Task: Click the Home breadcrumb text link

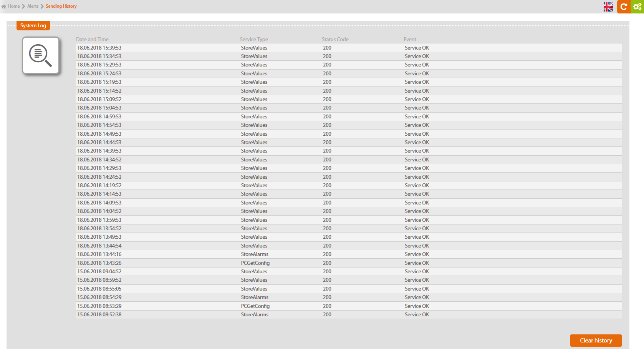Action: pos(14,6)
